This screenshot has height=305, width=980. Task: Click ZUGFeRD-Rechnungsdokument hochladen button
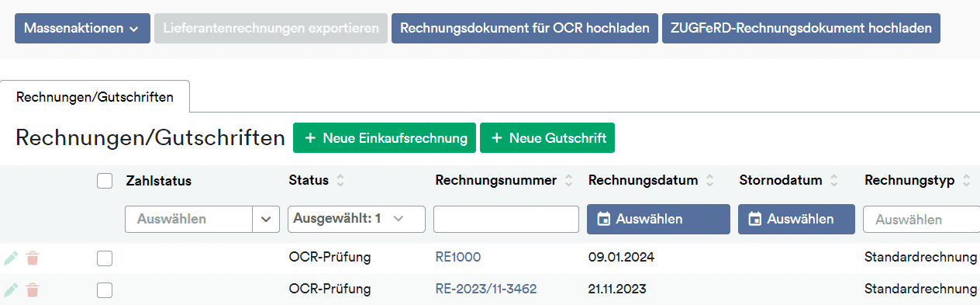(801, 28)
